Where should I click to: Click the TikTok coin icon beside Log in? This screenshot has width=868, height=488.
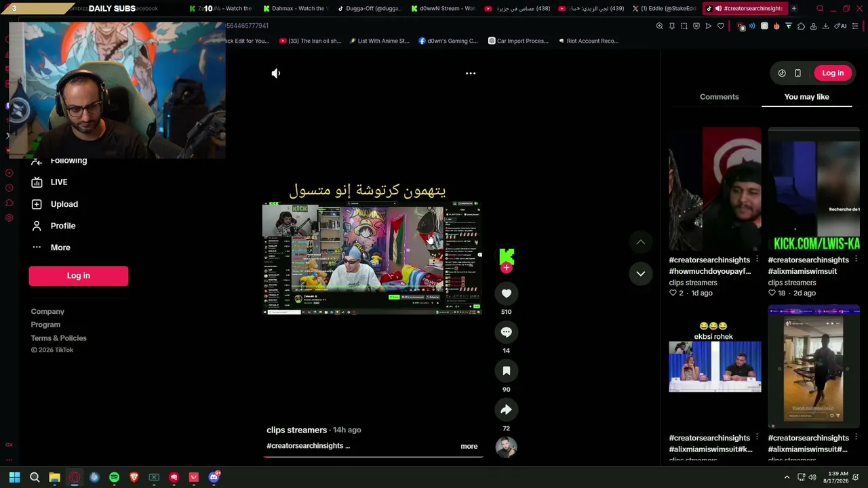click(782, 73)
